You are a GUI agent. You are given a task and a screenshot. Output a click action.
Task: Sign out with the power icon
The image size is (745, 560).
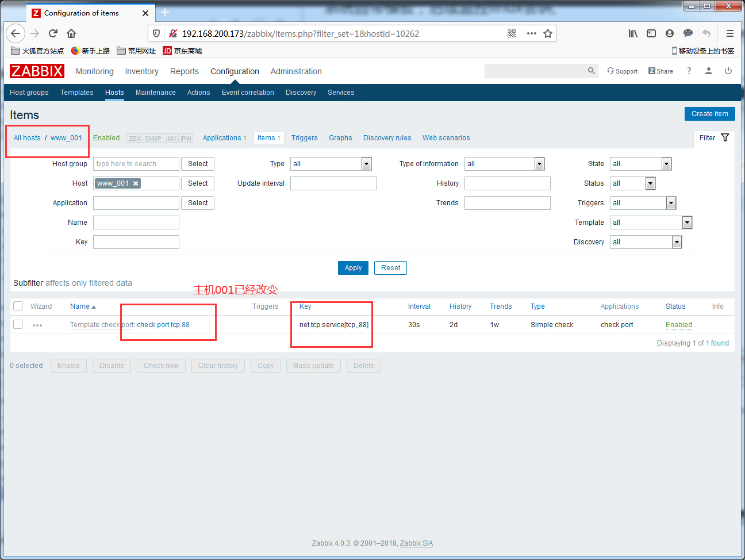coord(728,71)
